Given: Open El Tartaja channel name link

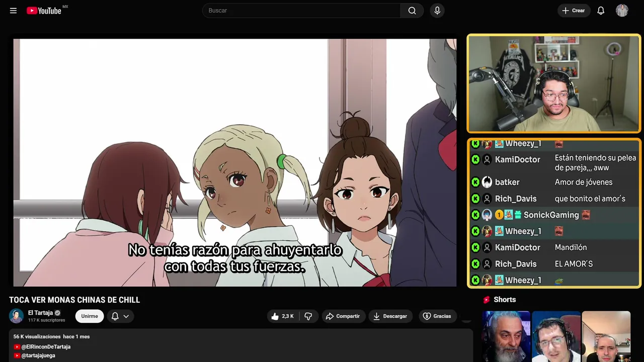Looking at the screenshot, I should (x=40, y=313).
